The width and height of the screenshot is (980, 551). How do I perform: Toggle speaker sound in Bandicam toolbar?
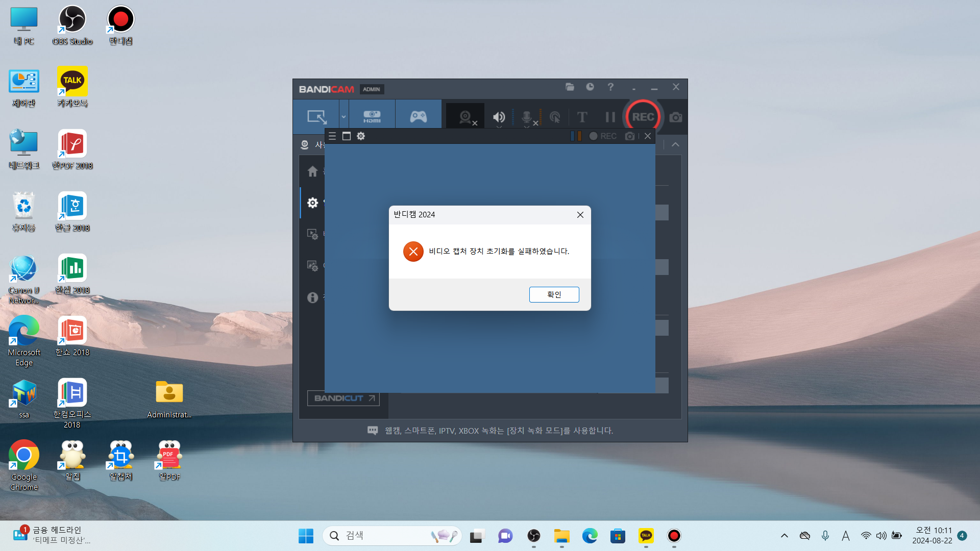pyautogui.click(x=499, y=117)
